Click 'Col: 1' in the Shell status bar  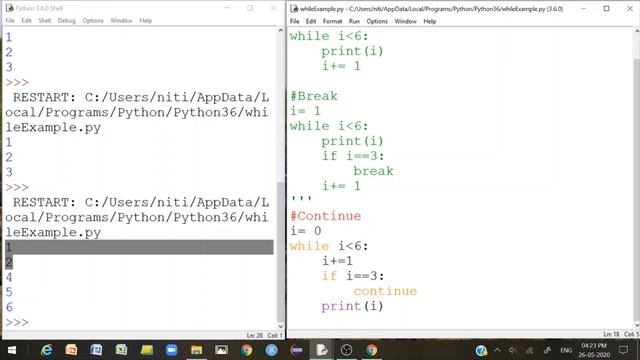point(275,335)
